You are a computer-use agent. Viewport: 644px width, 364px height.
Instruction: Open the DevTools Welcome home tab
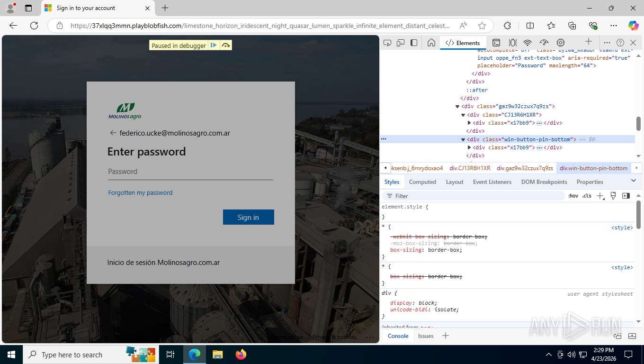[431, 43]
